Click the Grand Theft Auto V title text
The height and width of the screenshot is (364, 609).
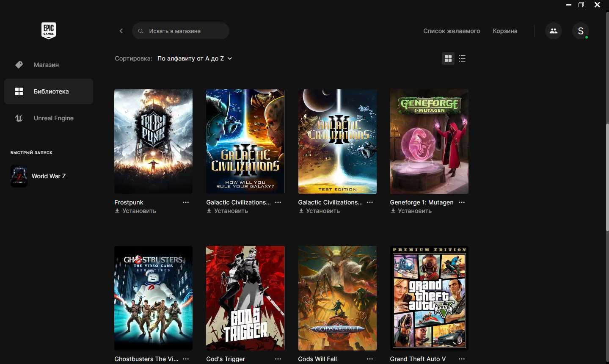point(418,359)
